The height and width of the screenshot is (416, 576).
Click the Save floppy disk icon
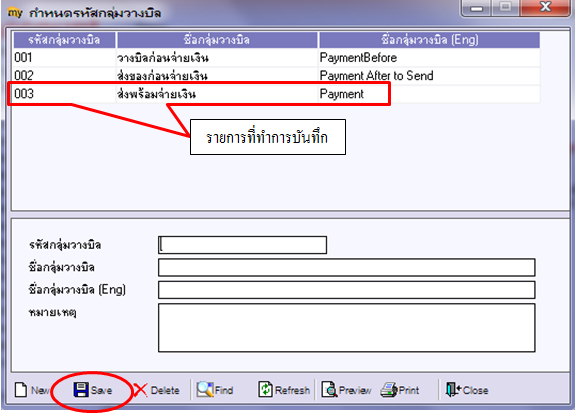[81, 390]
